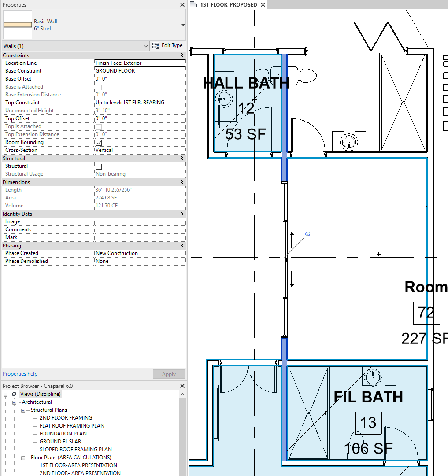Collapse the Constraints section header arrow
Screen dimensions: 448x476
[x=181, y=55]
